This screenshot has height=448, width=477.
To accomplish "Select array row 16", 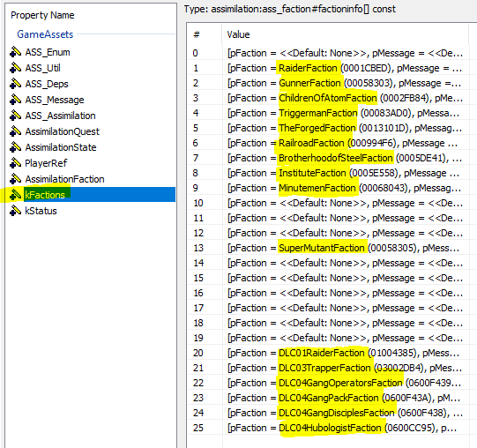I will click(328, 293).
